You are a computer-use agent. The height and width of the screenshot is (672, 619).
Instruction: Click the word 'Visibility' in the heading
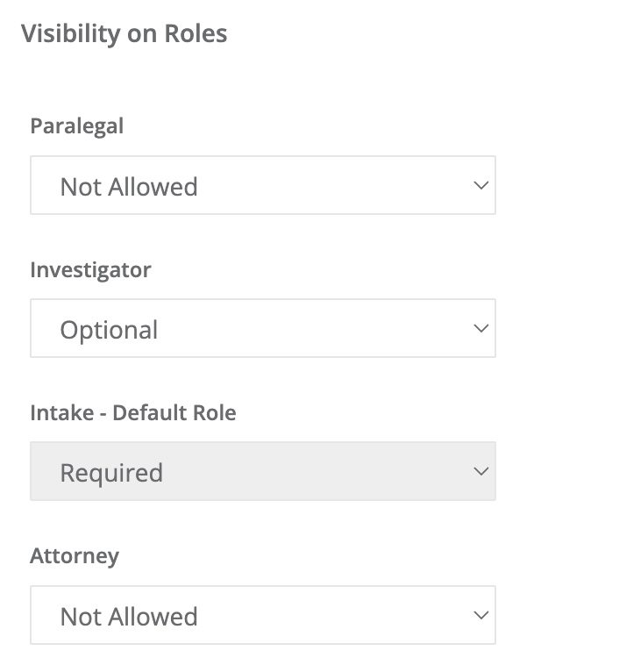click(x=71, y=34)
